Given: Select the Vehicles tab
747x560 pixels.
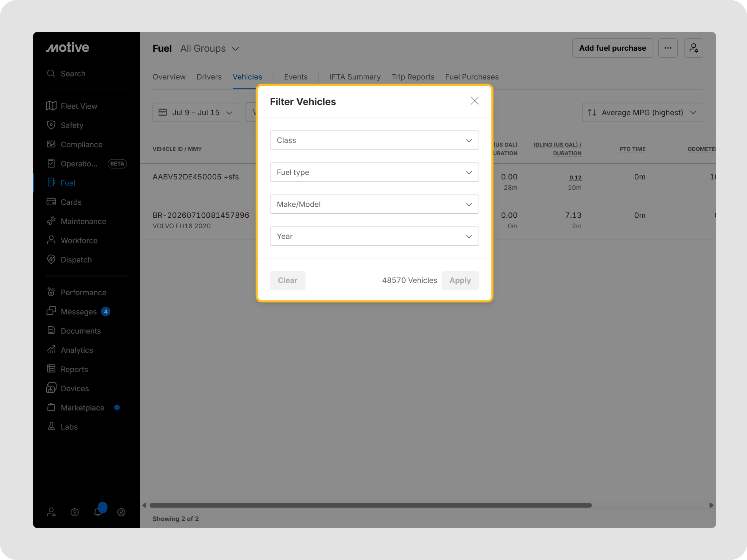Looking at the screenshot, I should coord(247,77).
